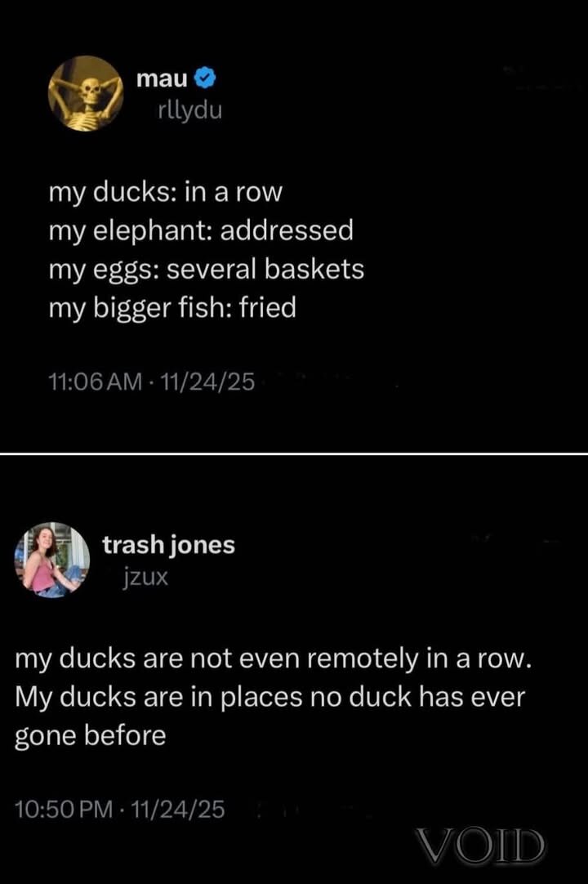
Task: Click the "places no duck has ever" line
Action: (x=269, y=698)
